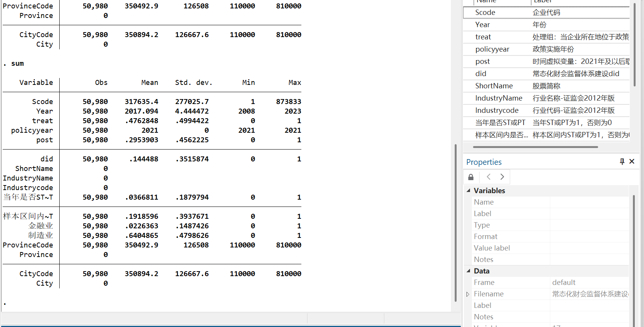
Task: Click the horizontal scrollbar under the variables list
Action: click(535, 147)
